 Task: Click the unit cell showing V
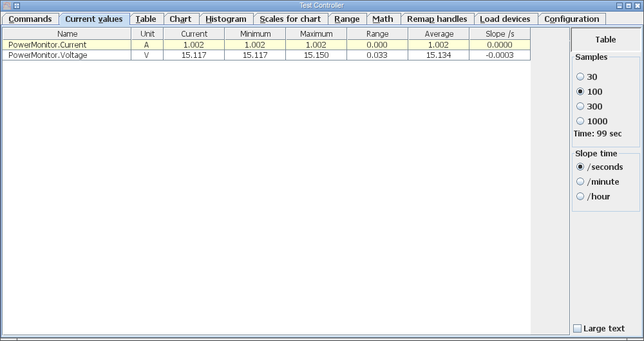click(147, 55)
